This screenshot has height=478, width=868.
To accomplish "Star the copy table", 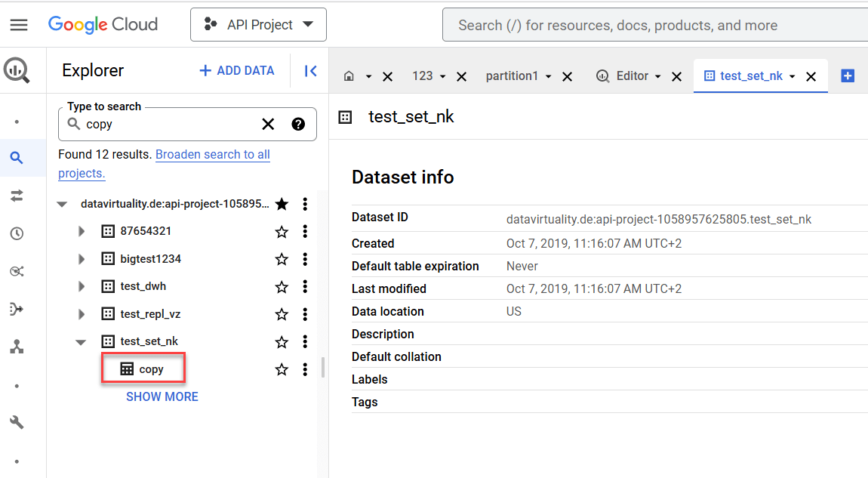I will pyautogui.click(x=282, y=369).
